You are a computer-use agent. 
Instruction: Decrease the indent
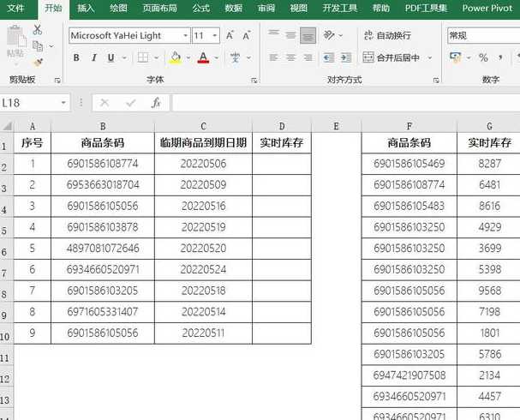(328, 57)
